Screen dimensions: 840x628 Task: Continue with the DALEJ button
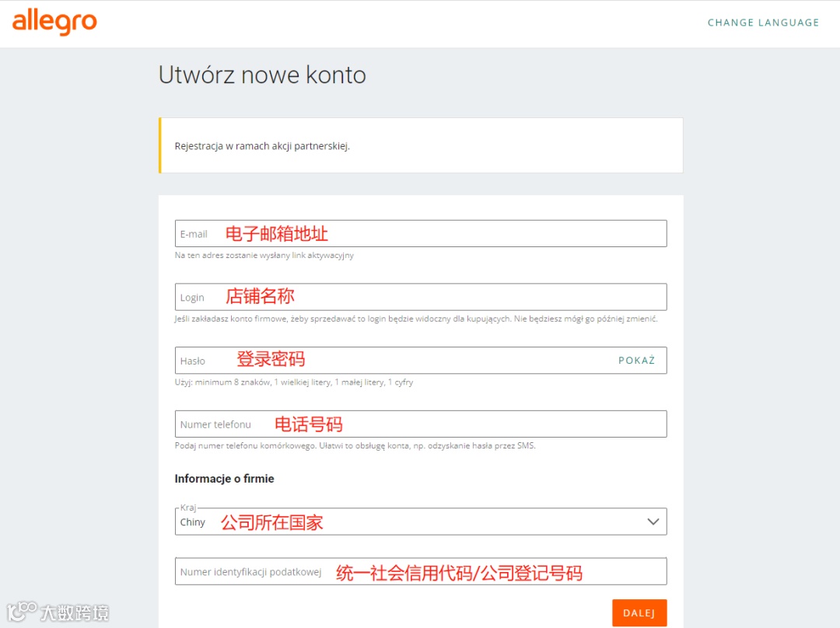click(639, 613)
